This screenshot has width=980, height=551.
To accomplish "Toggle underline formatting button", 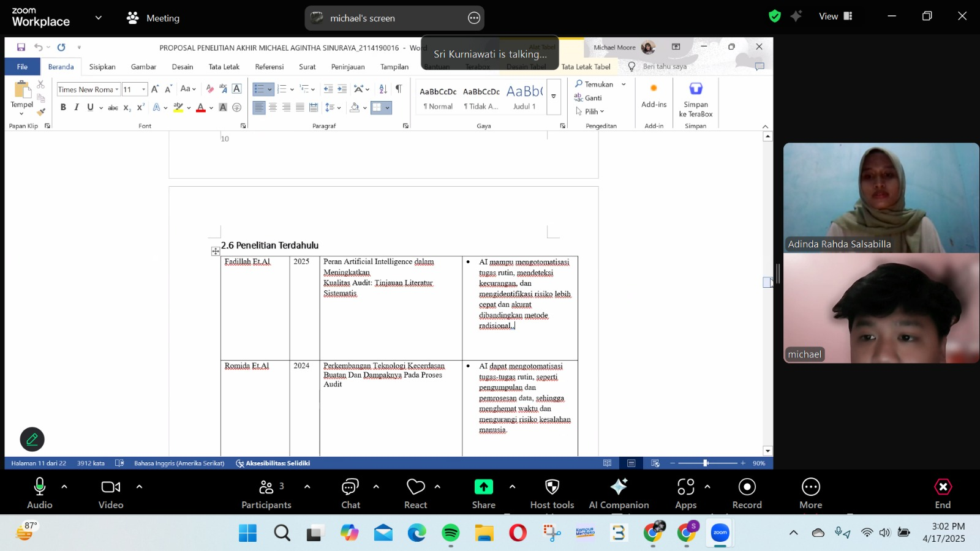I will pyautogui.click(x=90, y=107).
